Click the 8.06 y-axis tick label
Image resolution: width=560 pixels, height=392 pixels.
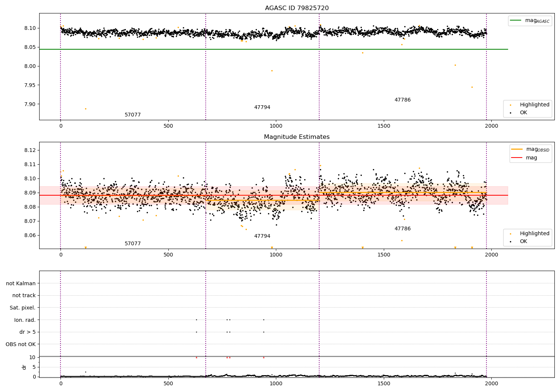point(30,236)
